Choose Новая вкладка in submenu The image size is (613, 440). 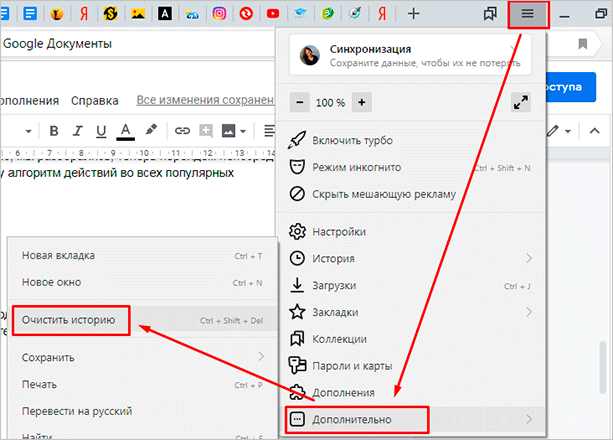142,255
